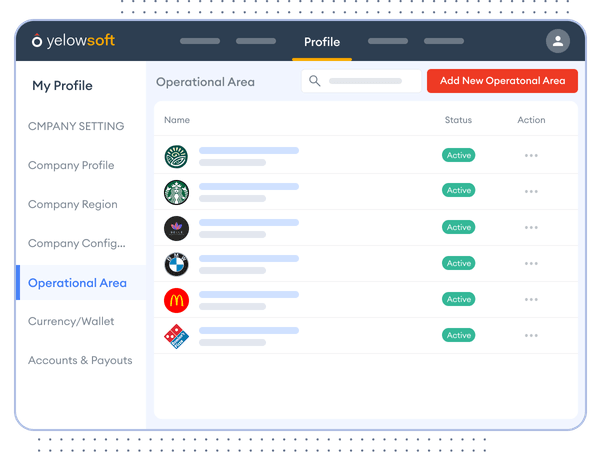Viewport: 600px width, 452px height.
Task: Toggle the Active status badge in first row
Action: 459,156
